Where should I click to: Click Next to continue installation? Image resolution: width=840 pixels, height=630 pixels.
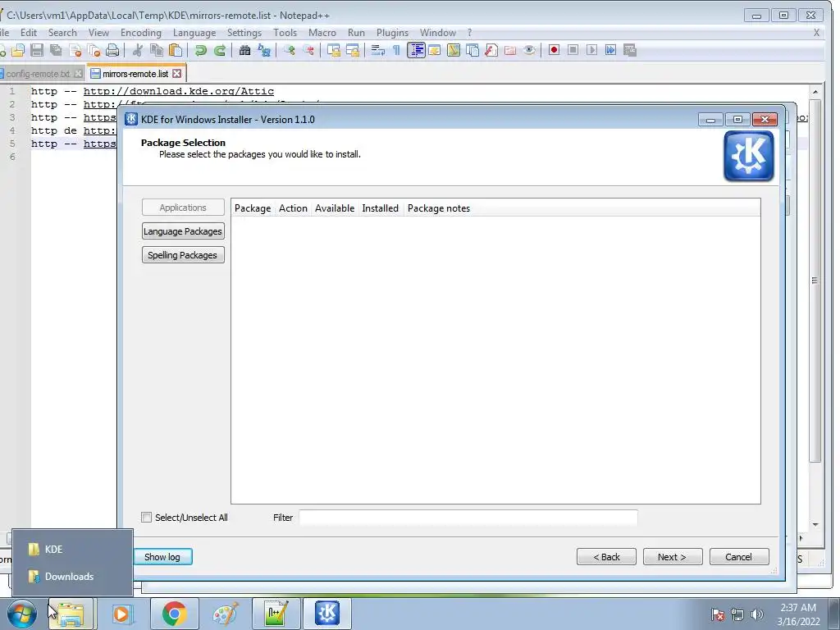tap(673, 557)
